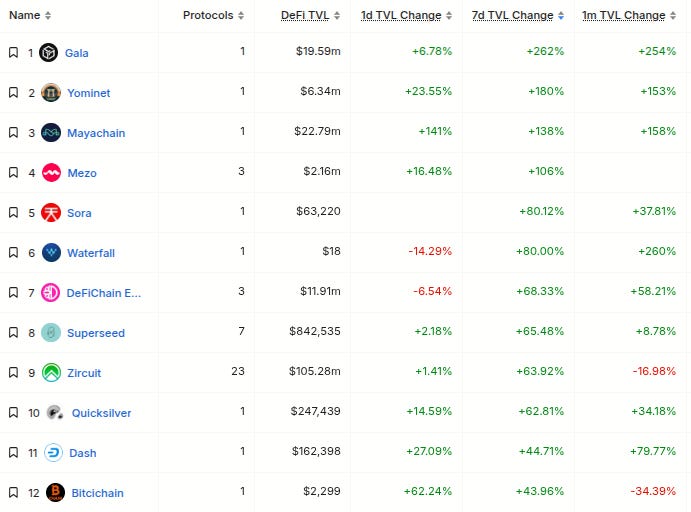Select Zircuit's -16.98% 1m change
The height and width of the screenshot is (512, 691).
[654, 371]
